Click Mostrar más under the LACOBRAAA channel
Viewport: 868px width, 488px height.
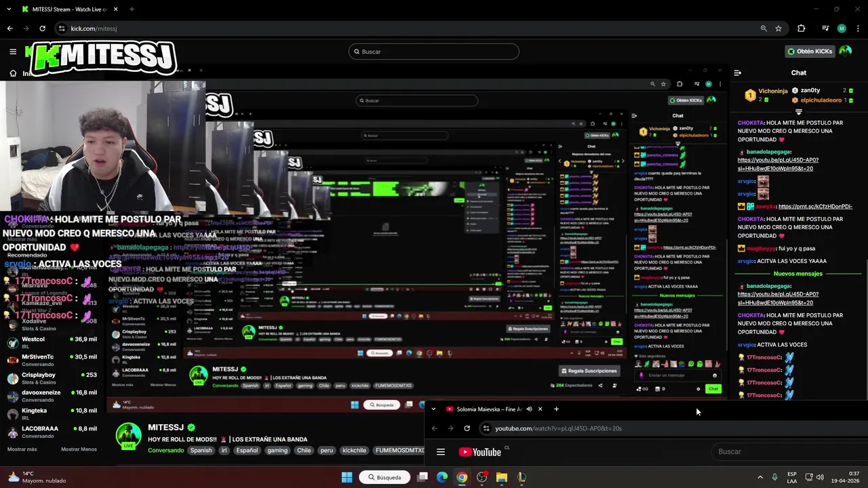click(22, 449)
